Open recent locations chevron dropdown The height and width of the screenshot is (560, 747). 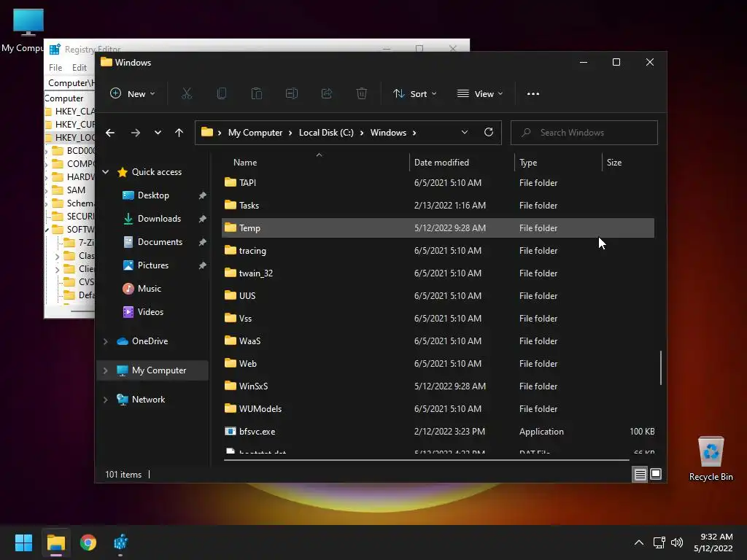click(x=158, y=133)
